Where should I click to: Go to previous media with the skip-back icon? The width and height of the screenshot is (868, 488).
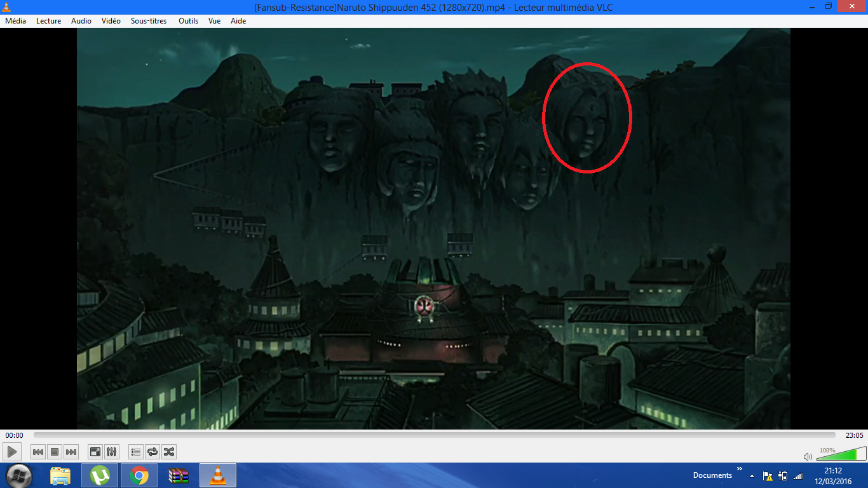tap(38, 452)
